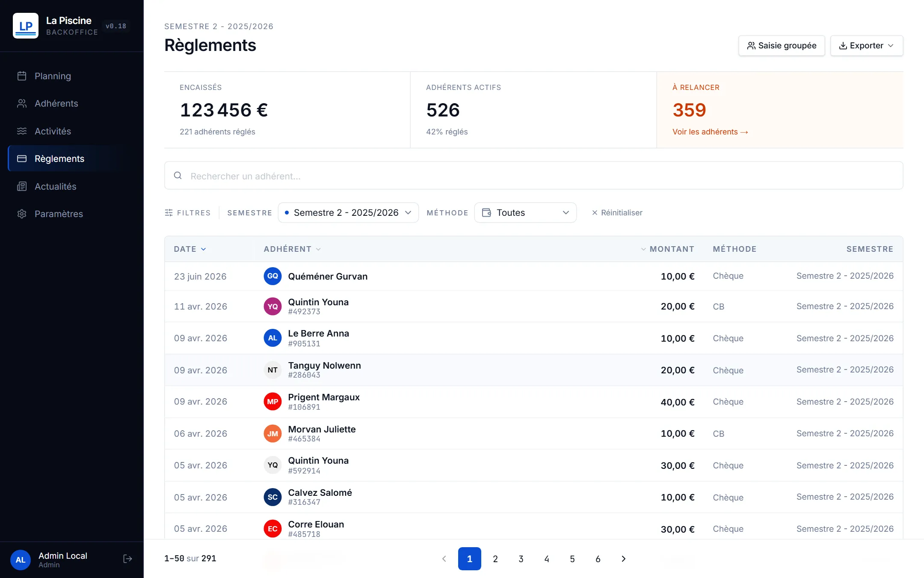Click the search magnifier icon
The image size is (924, 578).
178,176
